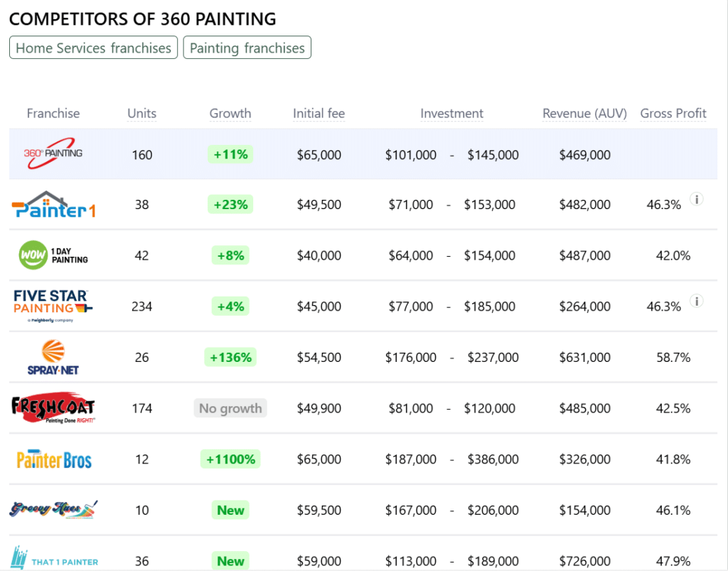
Task: Open the WOW 1 Day Painting logo
Action: (53, 255)
